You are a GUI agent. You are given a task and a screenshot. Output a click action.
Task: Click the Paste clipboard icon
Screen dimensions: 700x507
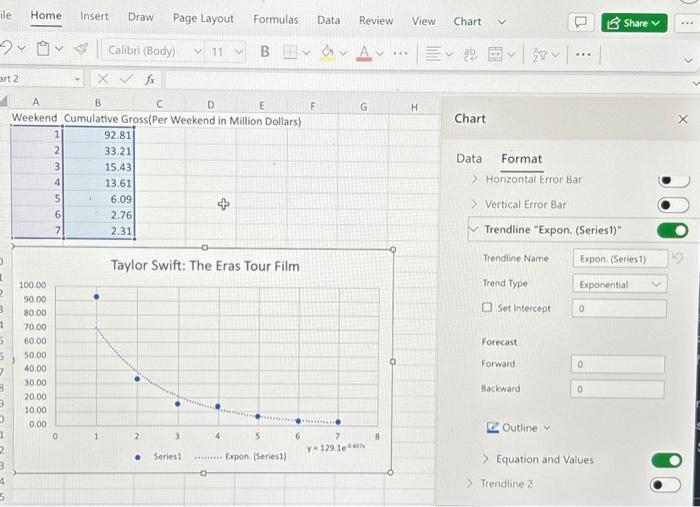43,48
